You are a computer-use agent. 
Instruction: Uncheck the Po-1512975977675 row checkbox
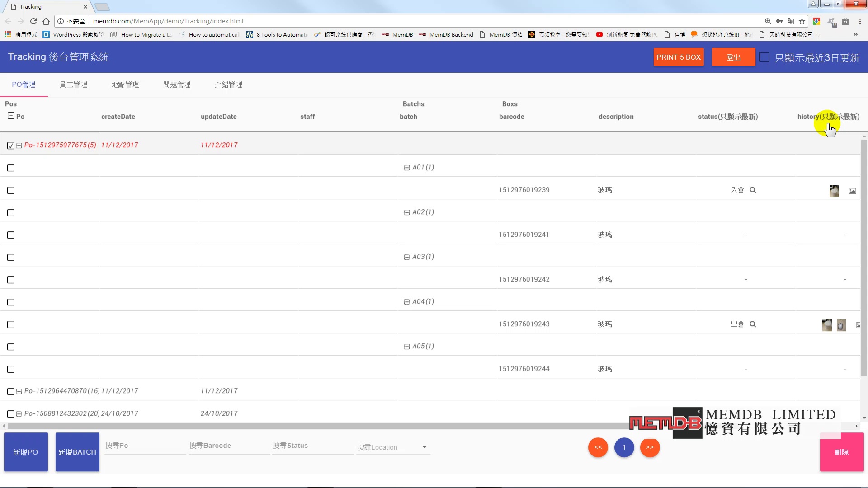[11, 145]
